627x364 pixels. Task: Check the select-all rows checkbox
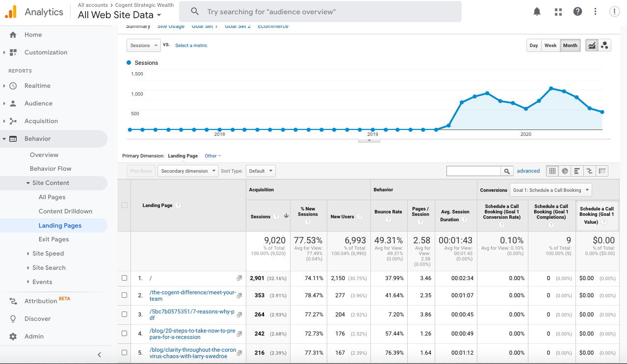click(x=124, y=205)
